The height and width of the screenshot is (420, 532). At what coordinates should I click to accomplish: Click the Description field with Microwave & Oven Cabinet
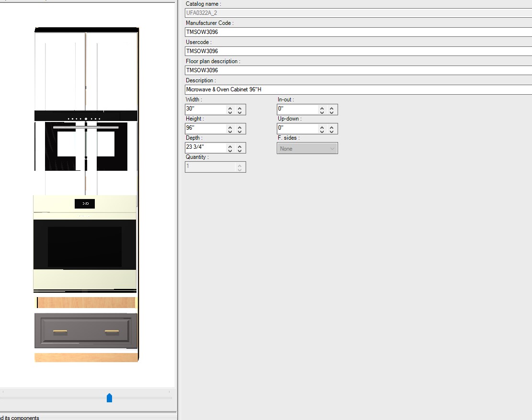coord(358,89)
